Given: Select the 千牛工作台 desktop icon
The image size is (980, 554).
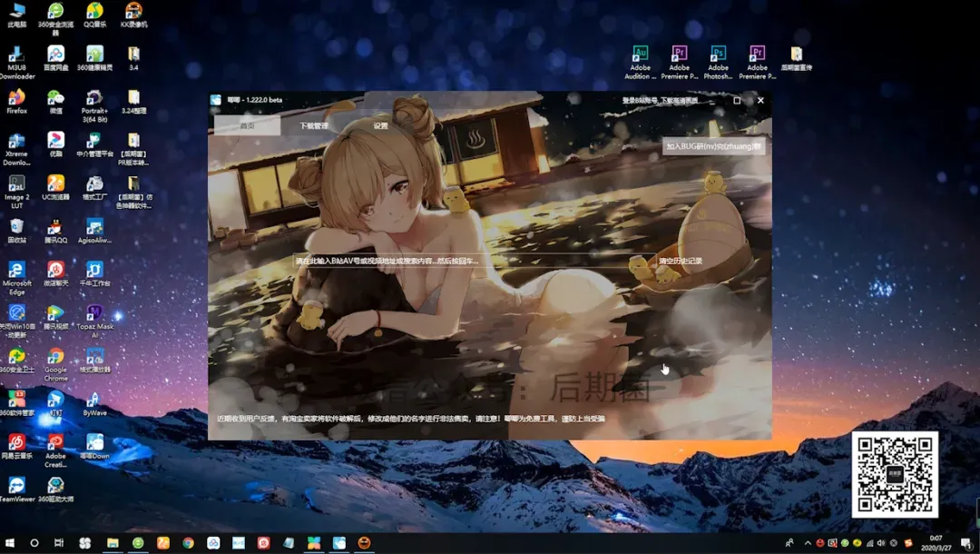Looking at the screenshot, I should coord(94,274).
